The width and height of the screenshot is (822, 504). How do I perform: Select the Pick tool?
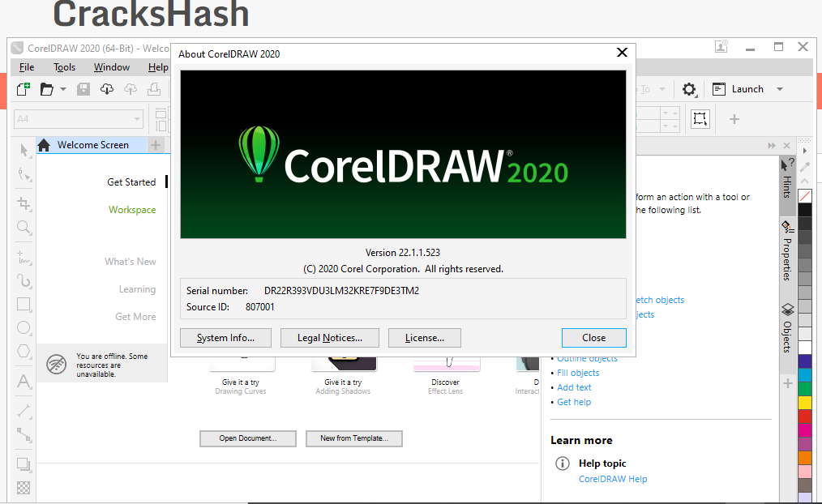coord(24,150)
